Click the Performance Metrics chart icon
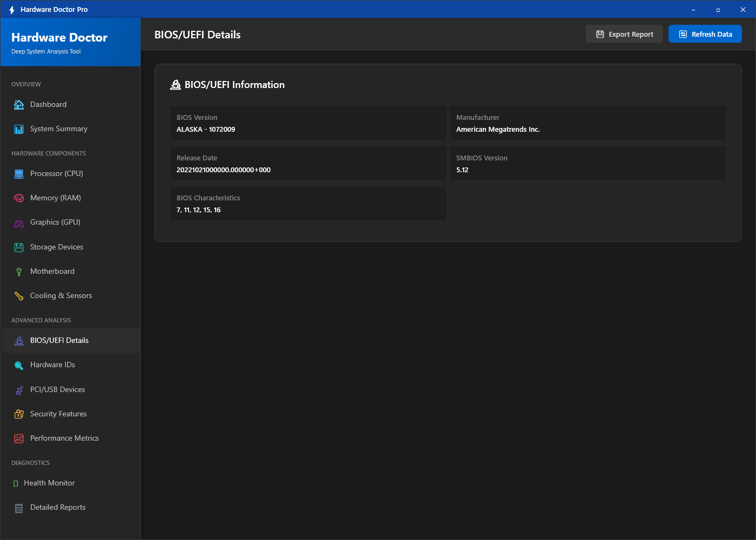756x540 pixels. click(19, 438)
